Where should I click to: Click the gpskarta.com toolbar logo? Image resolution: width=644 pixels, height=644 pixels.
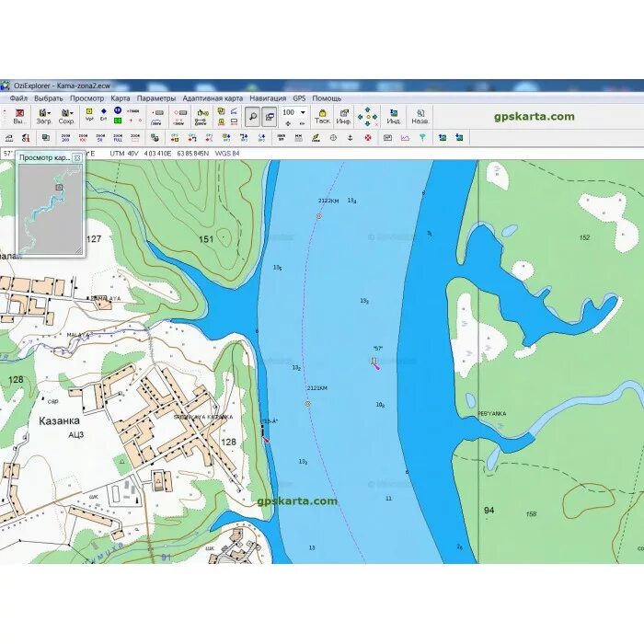[534, 117]
